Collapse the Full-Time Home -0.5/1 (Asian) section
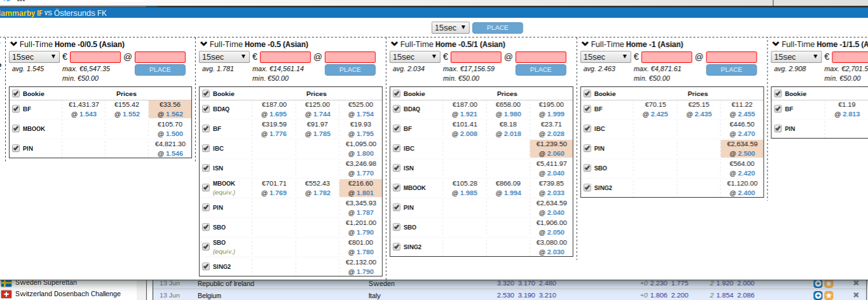Screen dimensions: 868x300 point(395,44)
